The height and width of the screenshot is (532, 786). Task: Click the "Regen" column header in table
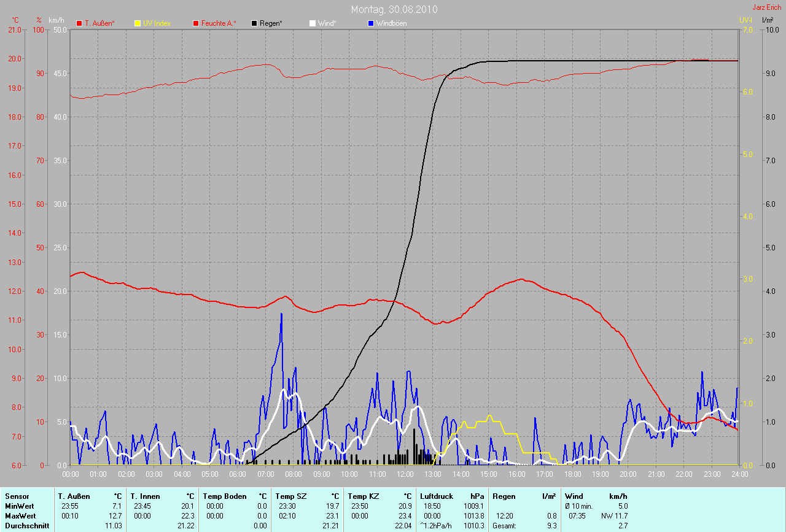coord(504,496)
